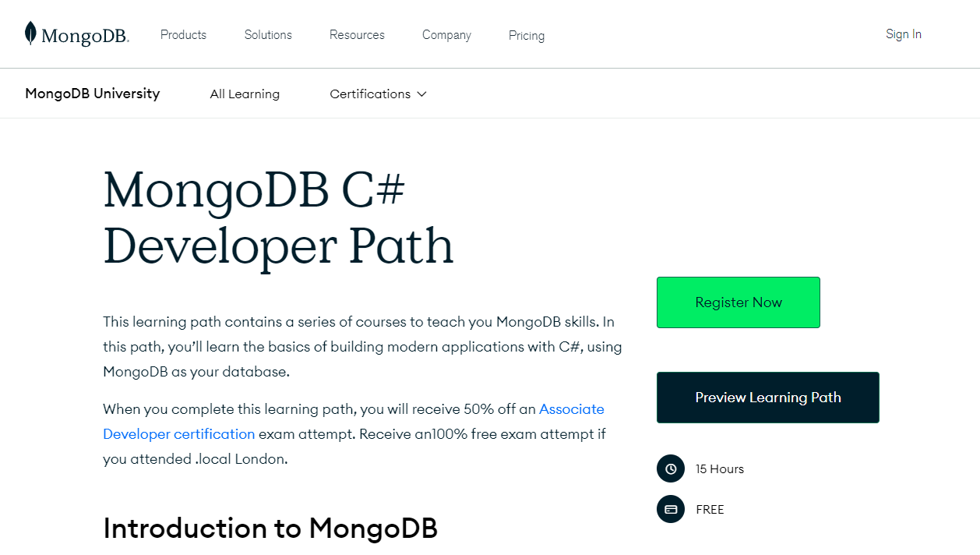Click the Register Now button

(x=739, y=302)
